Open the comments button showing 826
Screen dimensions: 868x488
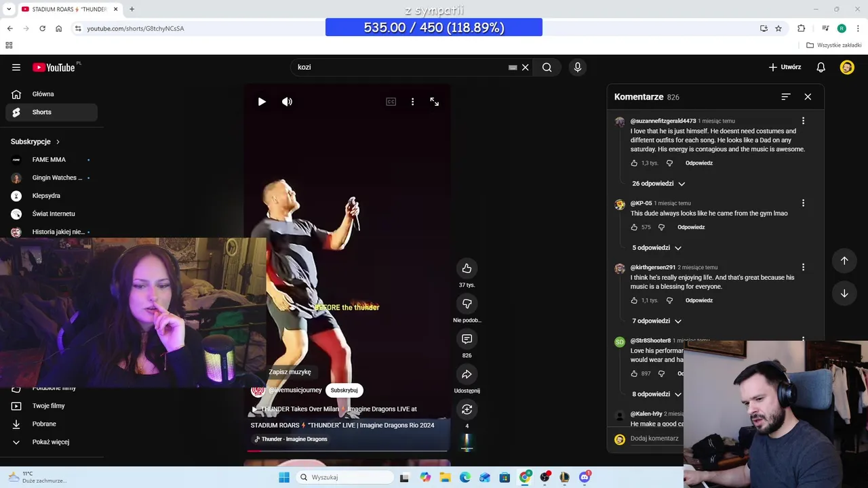(x=467, y=339)
